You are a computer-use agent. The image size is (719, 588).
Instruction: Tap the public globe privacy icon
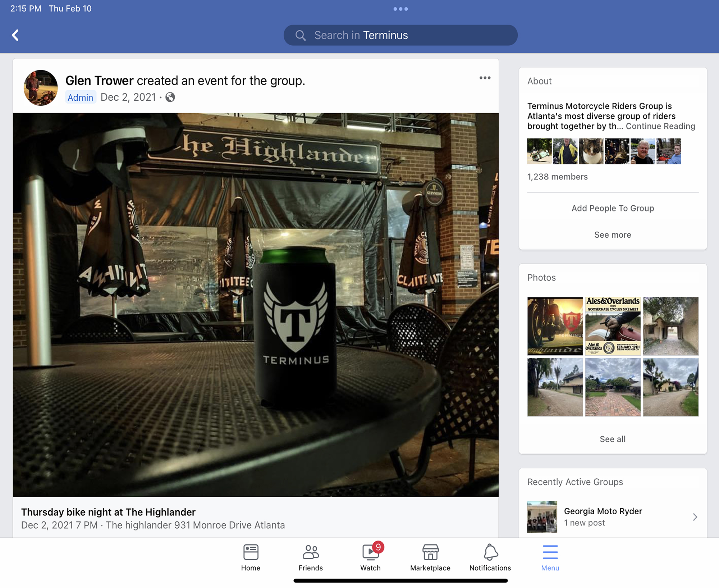[170, 97]
